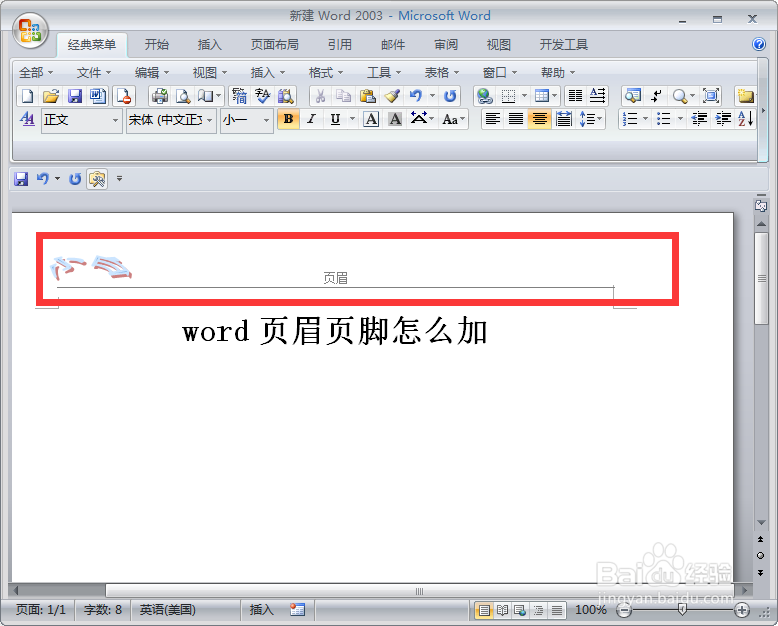Open the 表格 classic menu
The width and height of the screenshot is (778, 626).
point(442,72)
